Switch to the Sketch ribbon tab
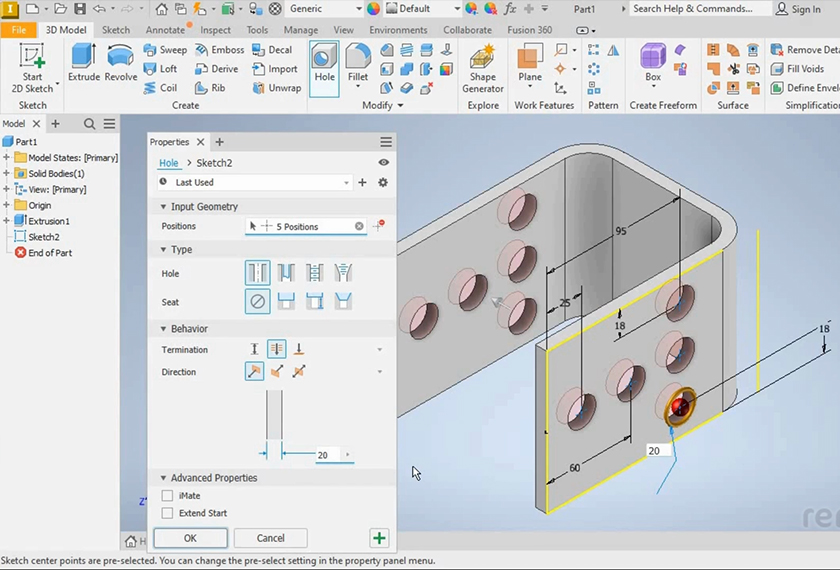This screenshot has width=840, height=570. [x=116, y=30]
